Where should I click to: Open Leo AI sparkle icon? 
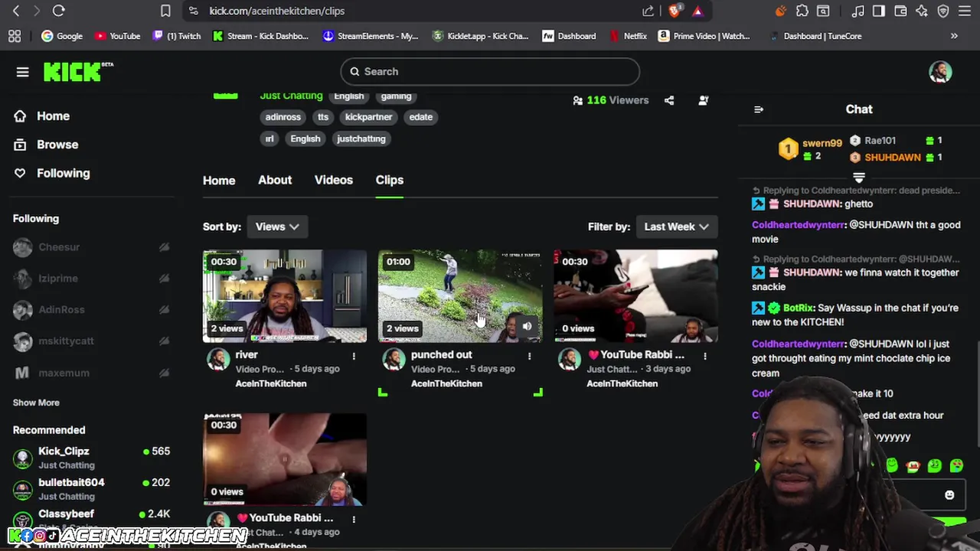pyautogui.click(x=922, y=11)
